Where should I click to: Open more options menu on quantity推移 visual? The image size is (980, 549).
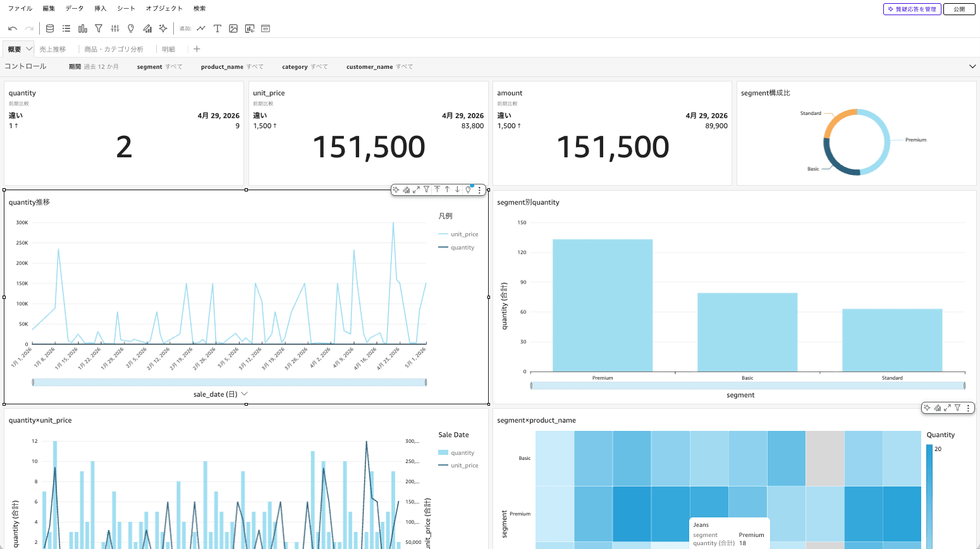click(x=479, y=190)
